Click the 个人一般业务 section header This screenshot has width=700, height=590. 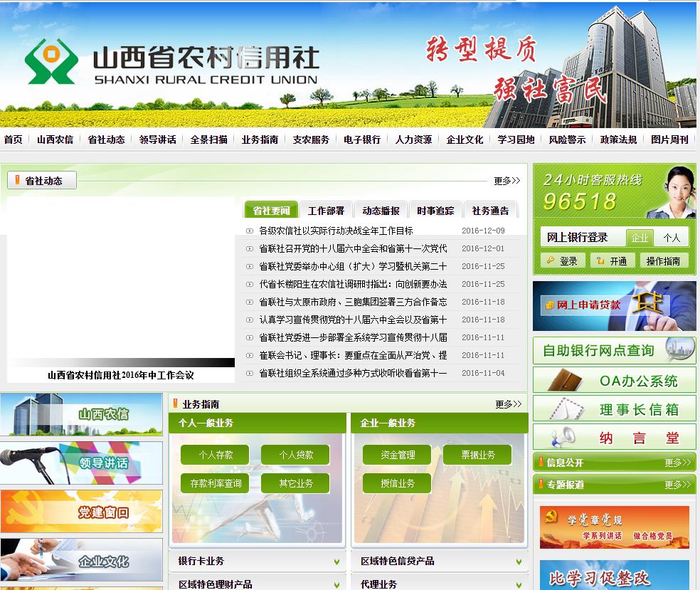[x=258, y=423]
